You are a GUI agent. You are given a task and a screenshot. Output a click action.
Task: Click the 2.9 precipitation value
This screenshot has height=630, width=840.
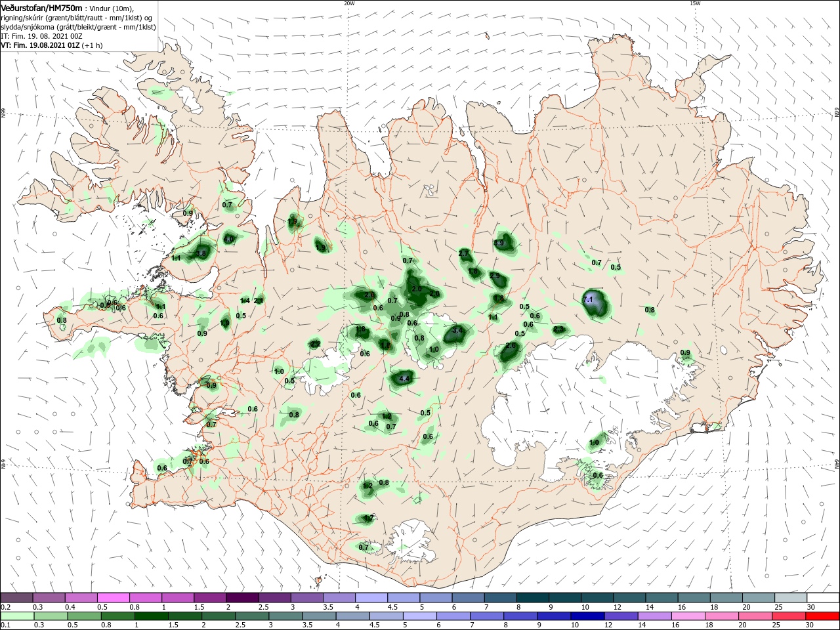tap(495, 276)
